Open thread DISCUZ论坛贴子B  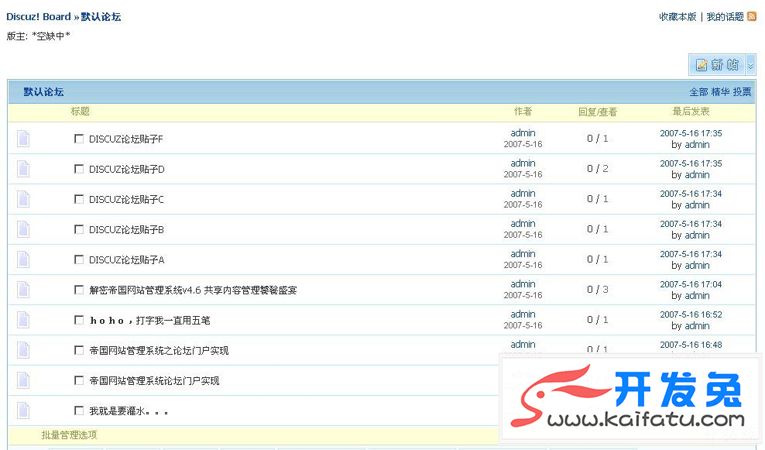[126, 230]
